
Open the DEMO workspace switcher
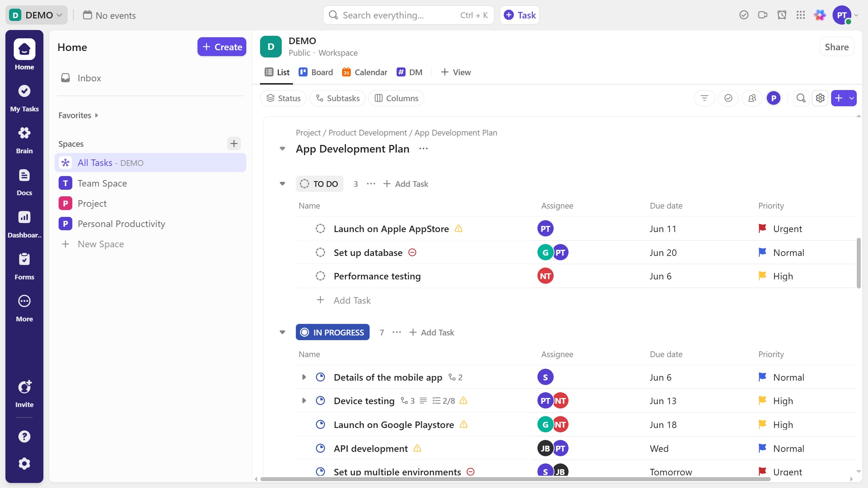[x=36, y=15]
